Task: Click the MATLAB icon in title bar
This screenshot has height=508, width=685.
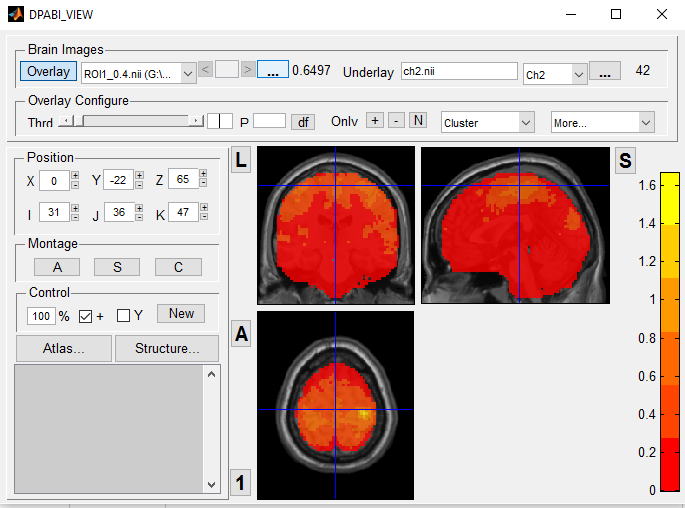Action: point(16,14)
